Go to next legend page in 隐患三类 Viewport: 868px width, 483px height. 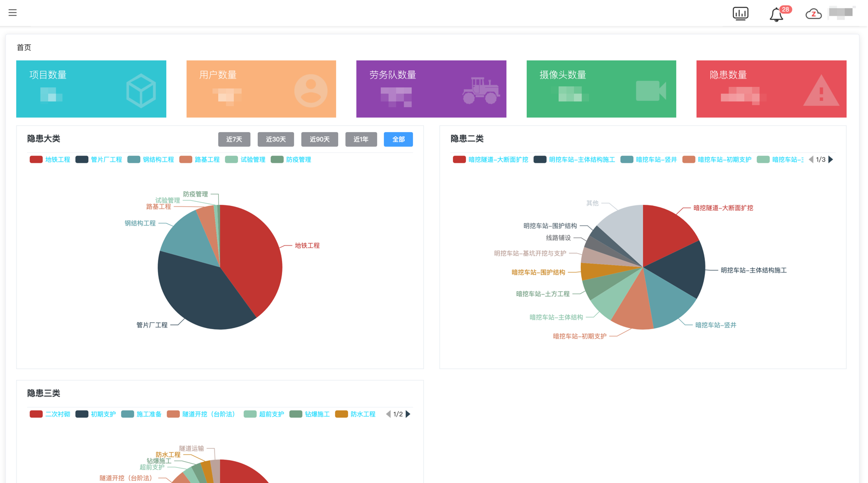click(x=408, y=414)
